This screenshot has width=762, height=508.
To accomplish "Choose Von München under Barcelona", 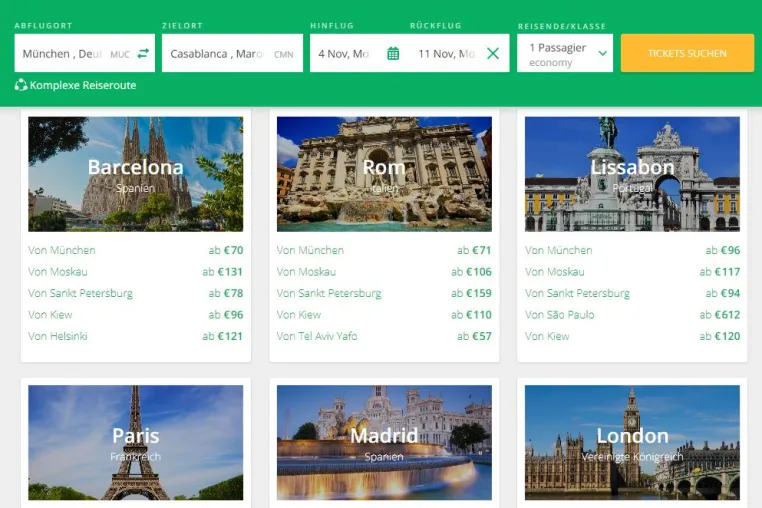I will [x=62, y=250].
